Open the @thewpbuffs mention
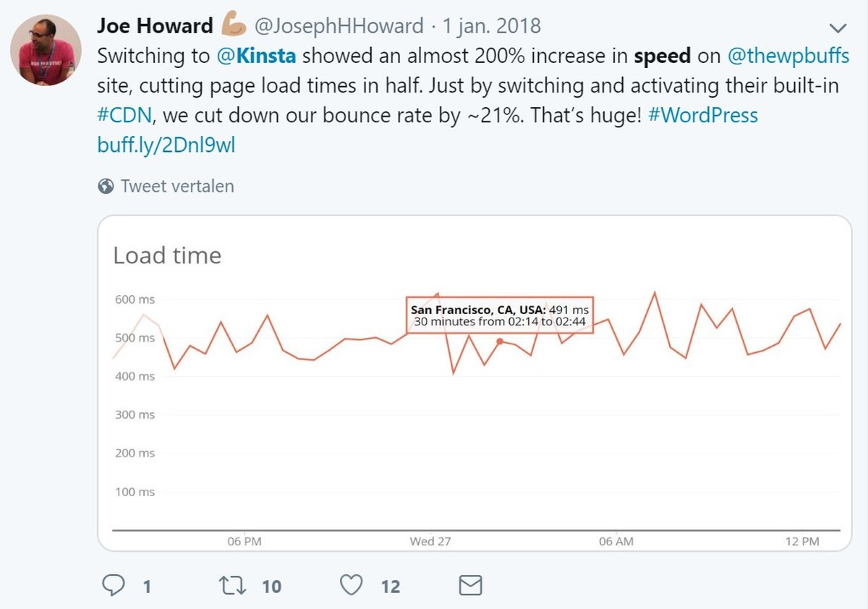 [x=788, y=56]
